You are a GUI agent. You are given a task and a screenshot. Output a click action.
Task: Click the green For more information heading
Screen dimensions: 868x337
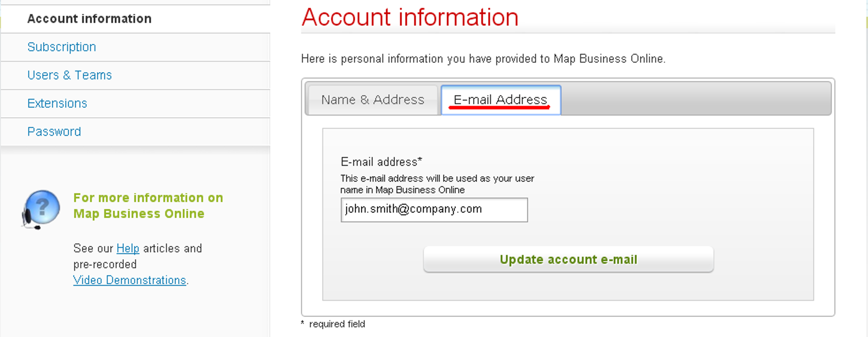[148, 206]
